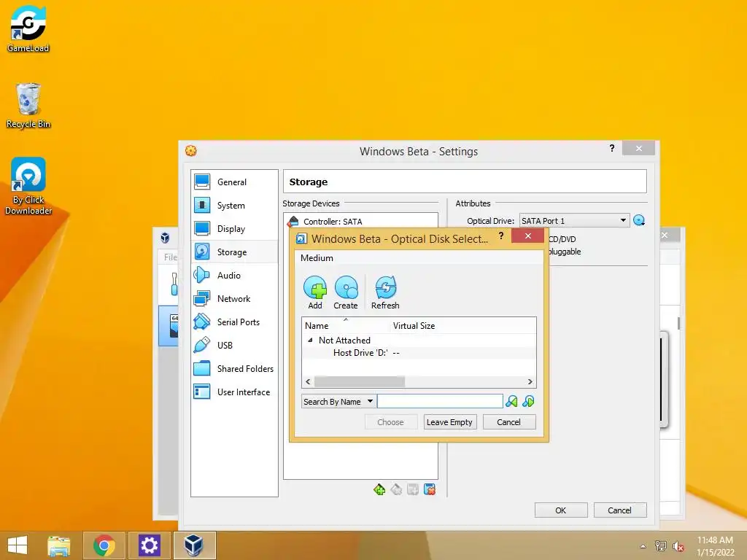Image resolution: width=747 pixels, height=560 pixels.
Task: Click the Create medium icon
Action: click(x=345, y=292)
